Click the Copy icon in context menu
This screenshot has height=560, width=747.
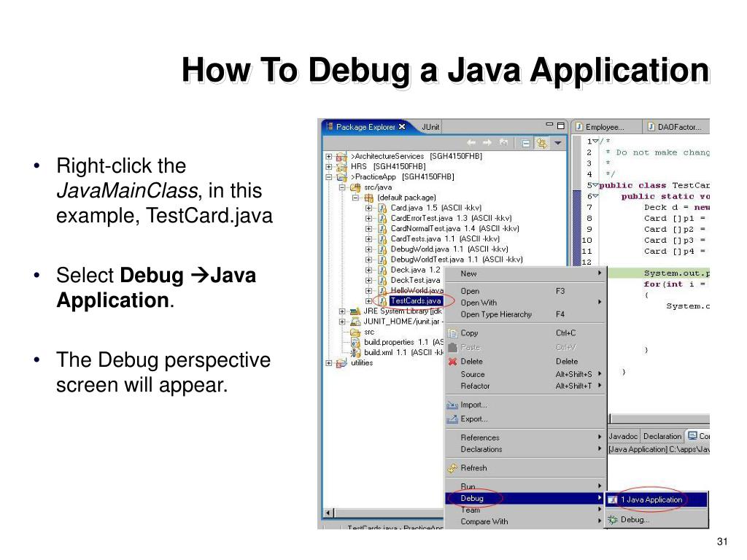coord(452,333)
